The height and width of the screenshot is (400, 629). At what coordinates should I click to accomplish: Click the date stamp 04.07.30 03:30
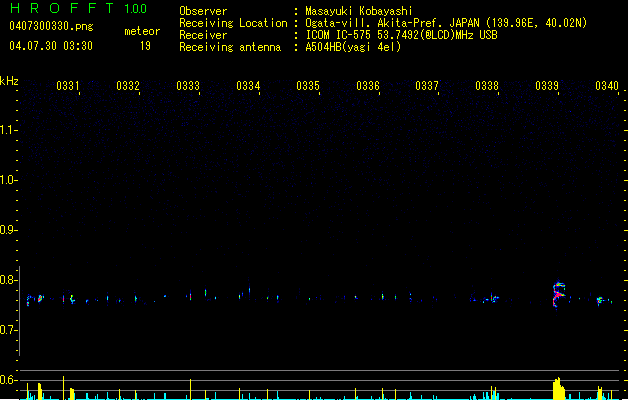(51, 46)
